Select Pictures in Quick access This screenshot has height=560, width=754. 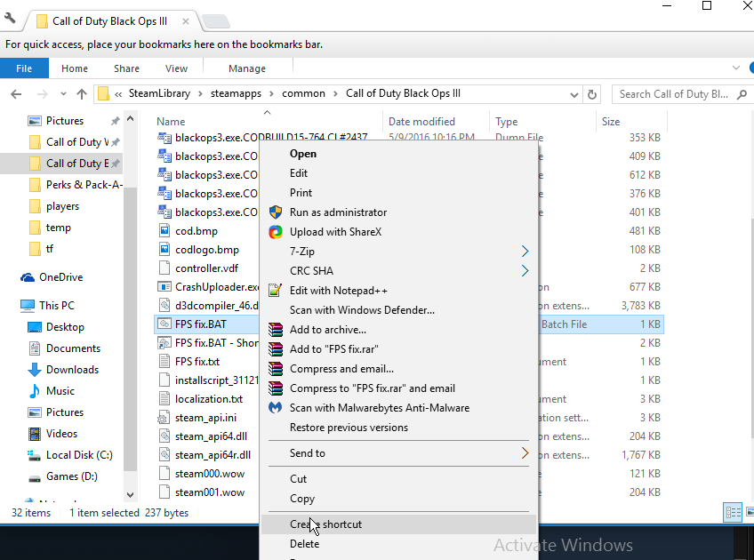[x=65, y=121]
